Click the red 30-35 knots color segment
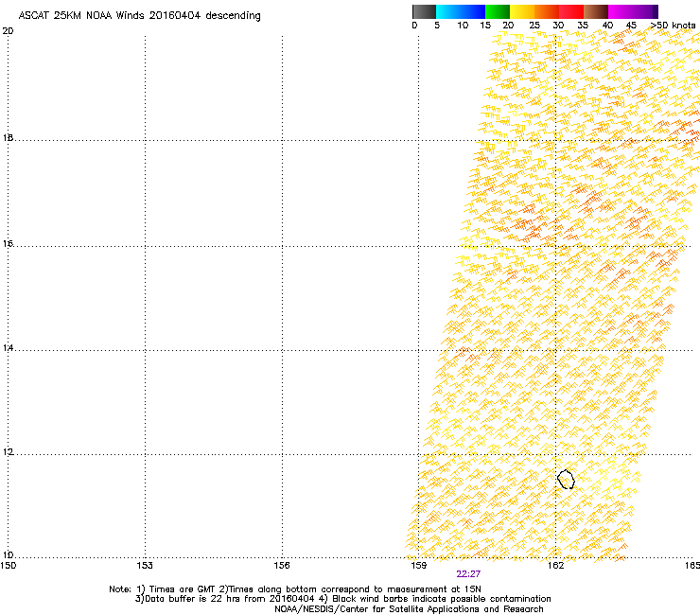The width and height of the screenshot is (700, 615). point(571,11)
